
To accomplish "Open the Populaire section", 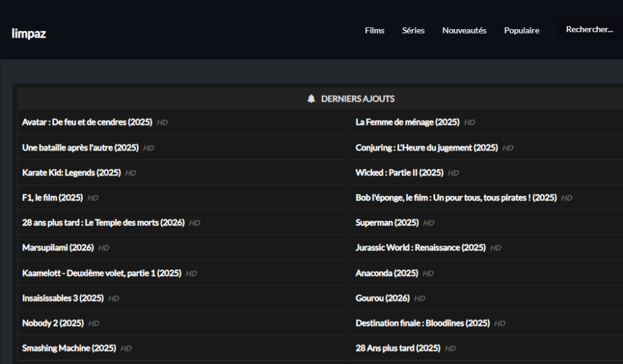I will tap(521, 30).
